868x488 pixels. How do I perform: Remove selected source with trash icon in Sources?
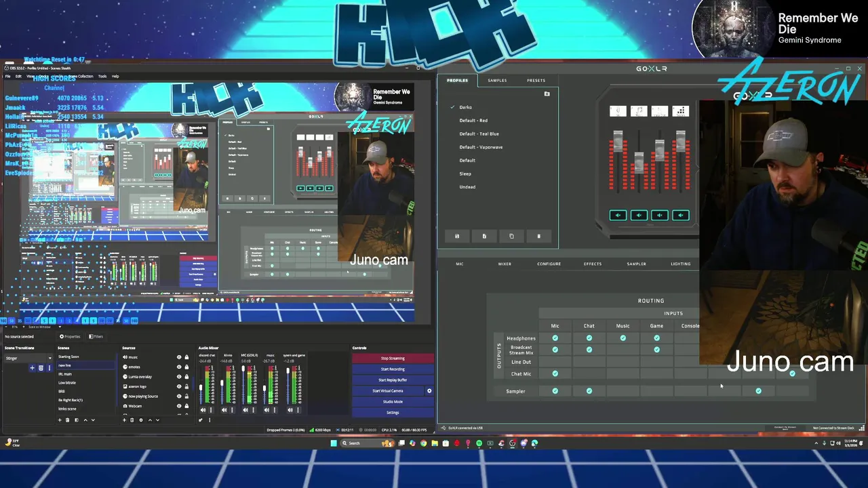point(132,420)
